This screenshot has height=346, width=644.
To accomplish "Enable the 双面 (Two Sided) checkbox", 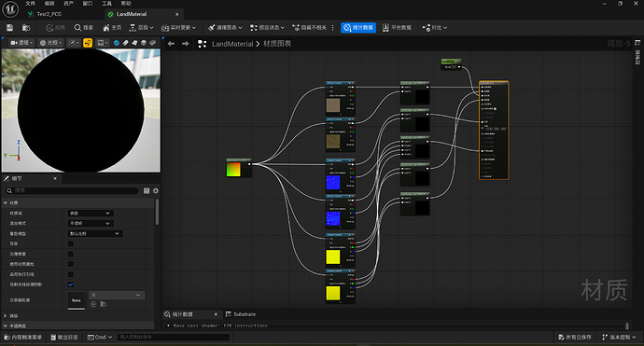I will tap(71, 243).
